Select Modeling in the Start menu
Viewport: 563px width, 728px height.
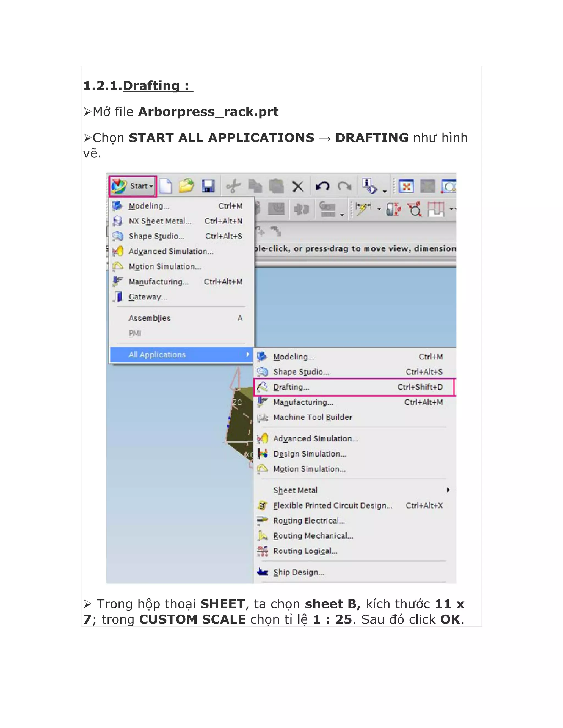[182, 206]
